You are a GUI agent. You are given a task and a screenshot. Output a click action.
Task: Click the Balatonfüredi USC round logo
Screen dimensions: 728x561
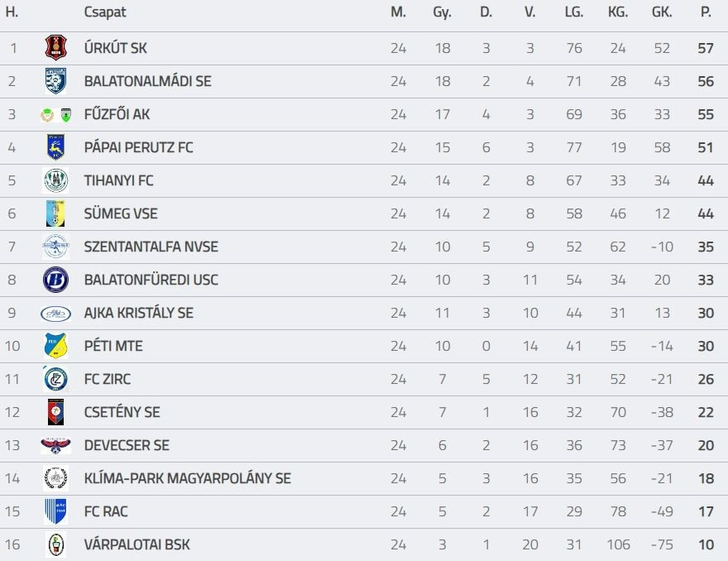55,280
